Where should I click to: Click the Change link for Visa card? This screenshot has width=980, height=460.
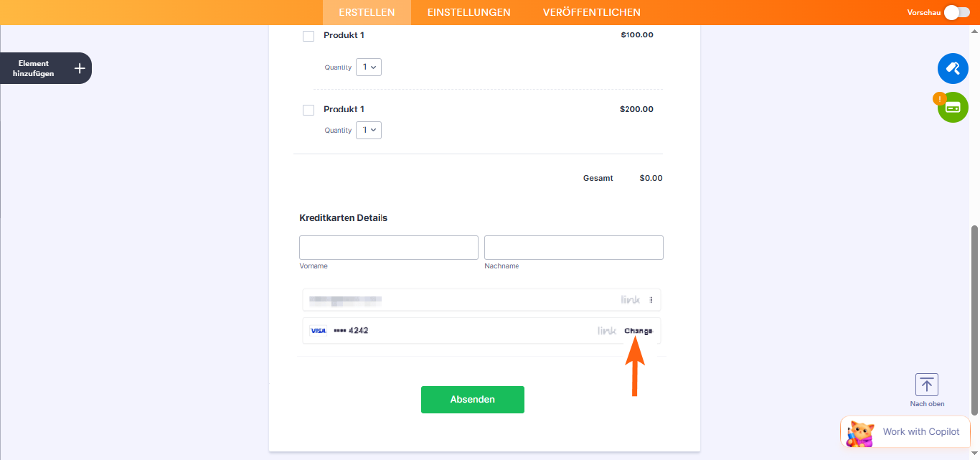point(639,331)
